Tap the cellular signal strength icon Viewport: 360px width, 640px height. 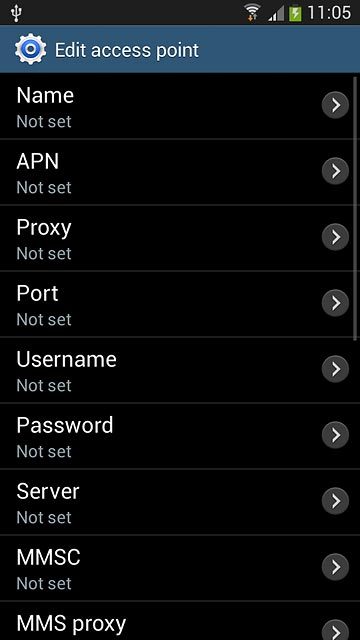tap(276, 14)
